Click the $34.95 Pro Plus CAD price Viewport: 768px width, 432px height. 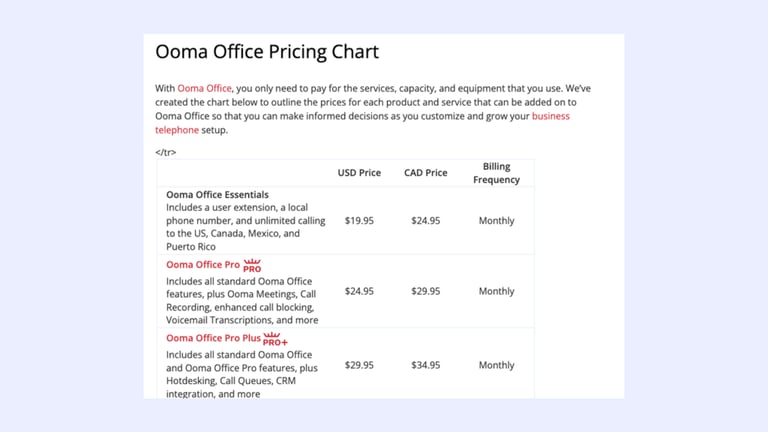(426, 365)
